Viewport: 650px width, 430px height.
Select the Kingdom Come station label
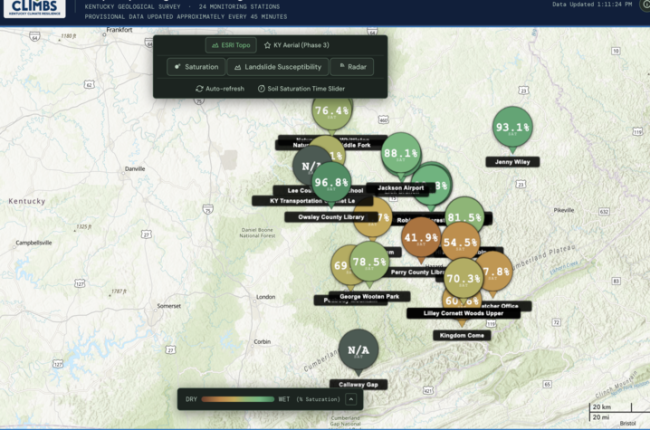pyautogui.click(x=462, y=335)
